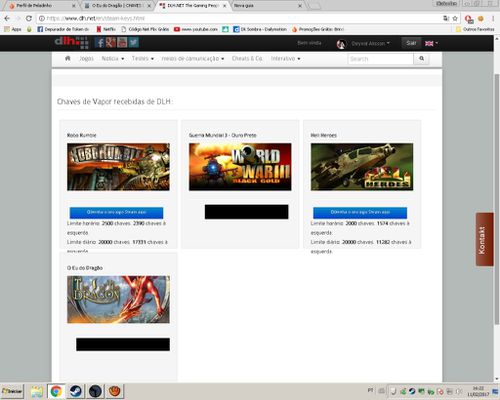Expand the username account dropdown
The image size is (500, 400).
point(370,43)
